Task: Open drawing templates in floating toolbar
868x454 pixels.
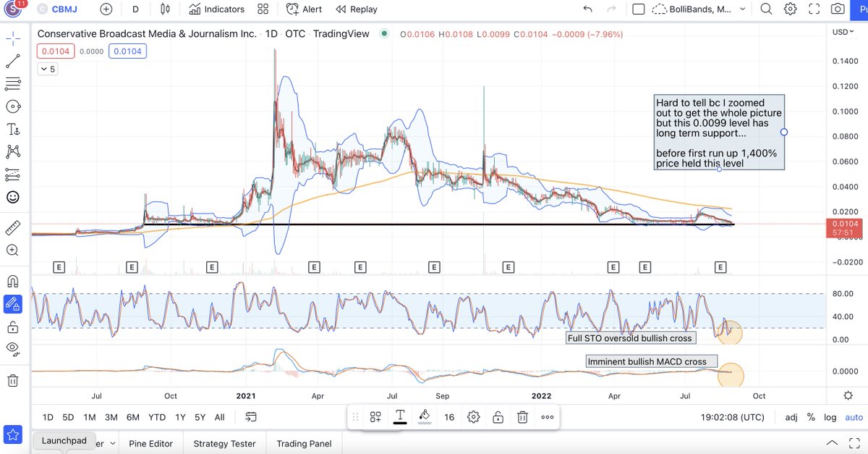Action: (x=375, y=417)
